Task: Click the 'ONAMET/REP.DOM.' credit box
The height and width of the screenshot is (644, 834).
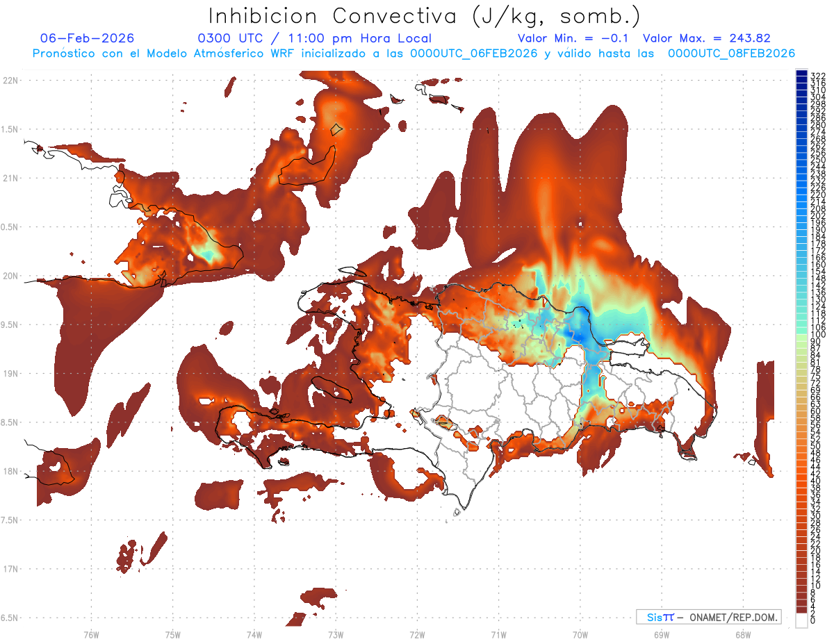Action: coord(709,617)
